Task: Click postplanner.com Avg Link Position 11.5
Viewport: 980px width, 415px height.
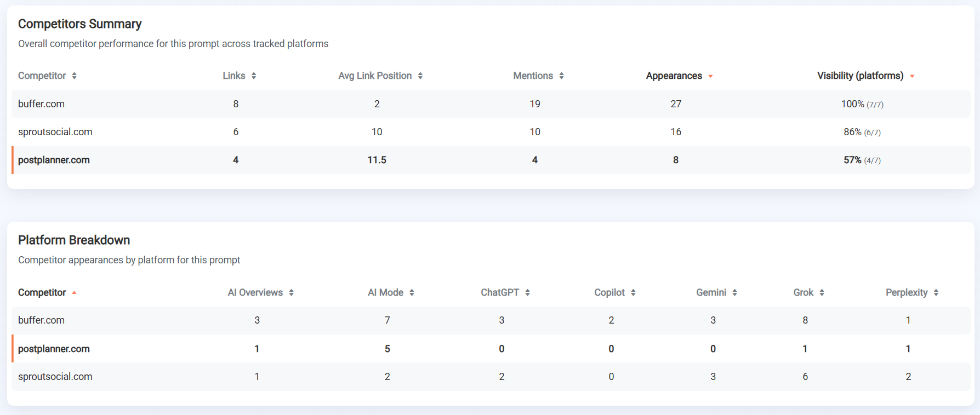Action: 377,160
